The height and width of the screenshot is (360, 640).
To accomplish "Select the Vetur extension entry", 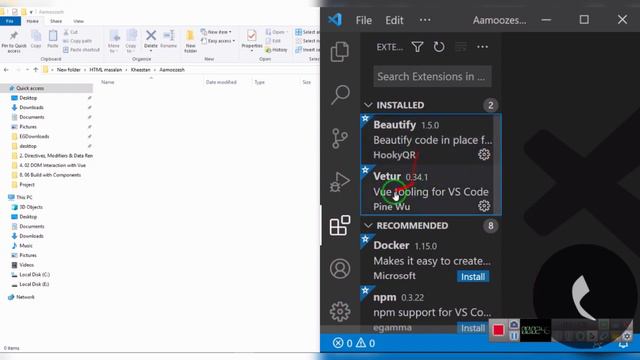I will [427, 190].
